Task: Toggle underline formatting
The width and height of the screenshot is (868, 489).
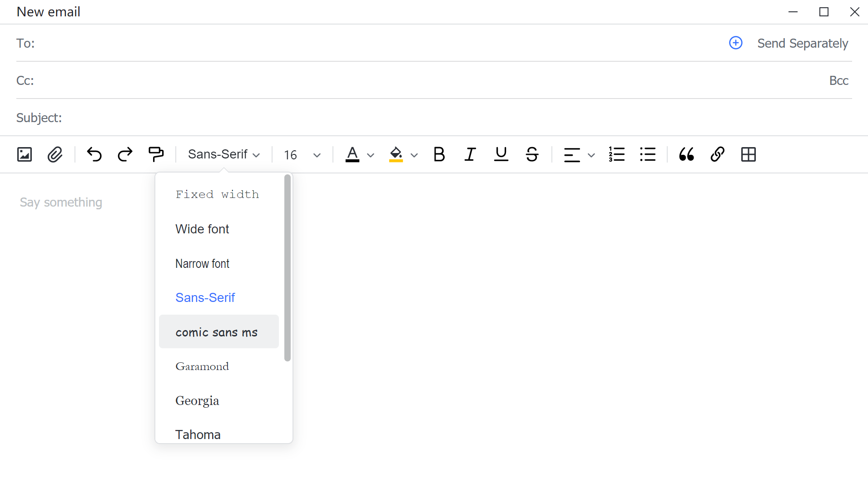Action: (x=501, y=154)
